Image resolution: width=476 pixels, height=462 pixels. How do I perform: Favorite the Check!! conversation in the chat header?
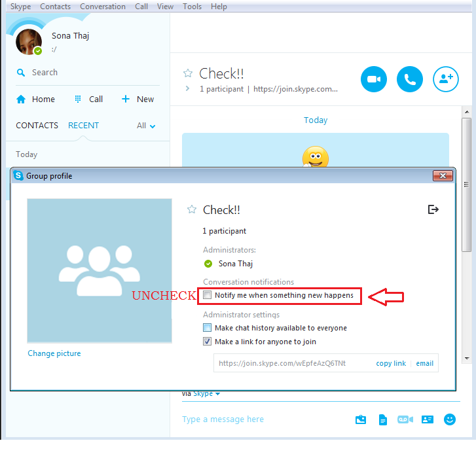point(188,73)
